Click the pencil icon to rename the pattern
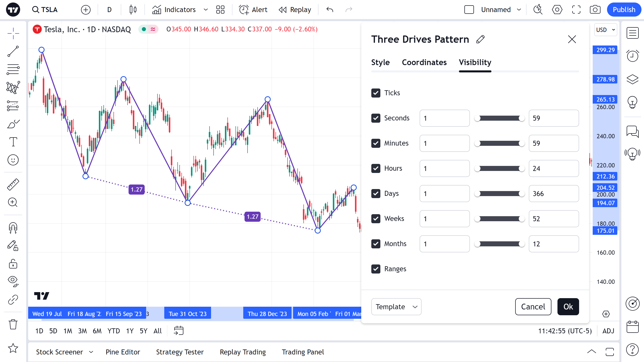Image resolution: width=644 pixels, height=362 pixels. 480,39
